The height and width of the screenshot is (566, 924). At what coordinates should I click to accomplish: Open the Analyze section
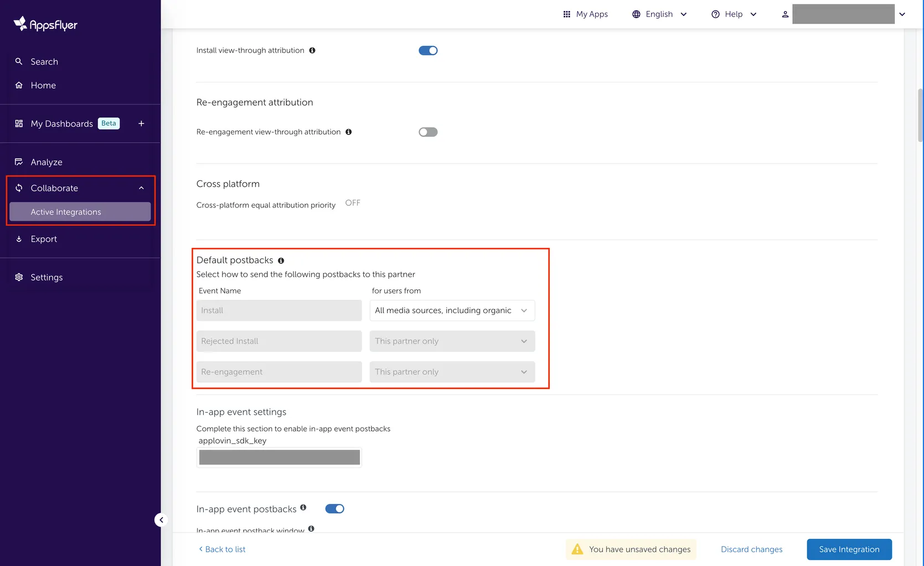click(x=47, y=162)
